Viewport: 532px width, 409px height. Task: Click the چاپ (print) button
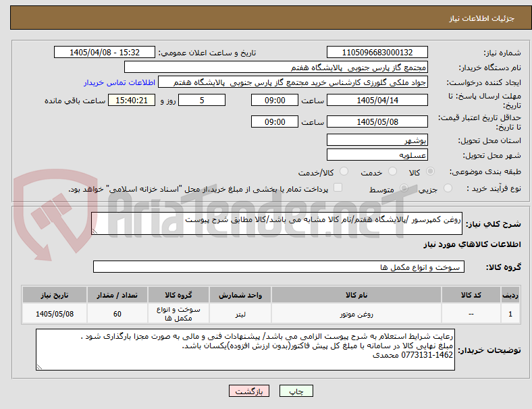coord(296,391)
